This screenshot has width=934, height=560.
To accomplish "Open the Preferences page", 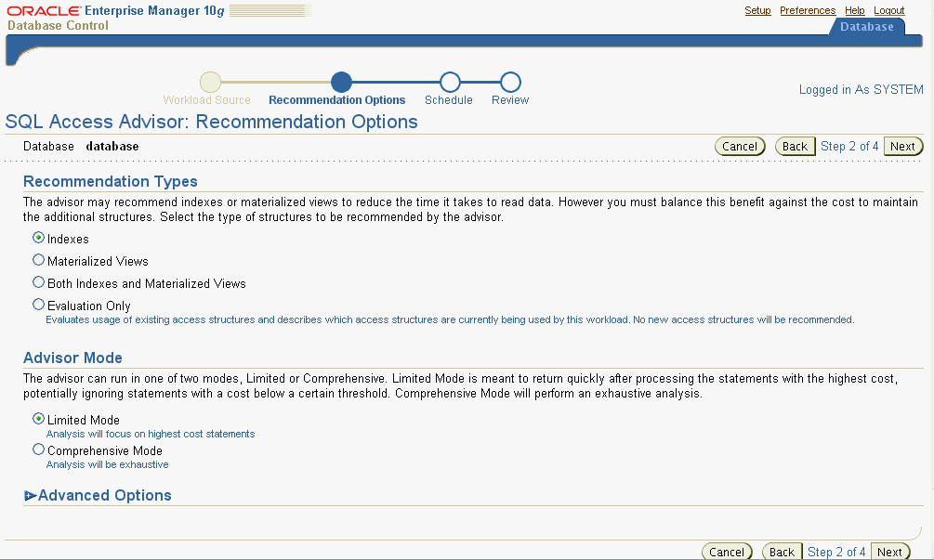I will point(808,10).
